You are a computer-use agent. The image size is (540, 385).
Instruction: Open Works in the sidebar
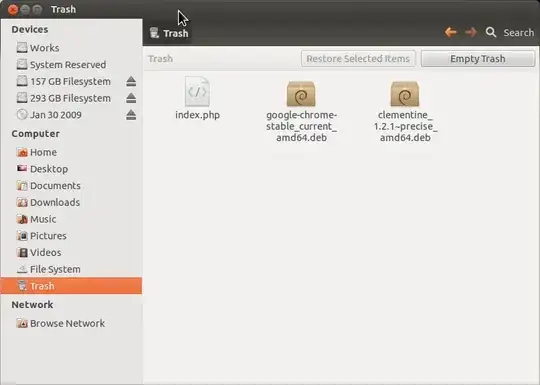click(x=71, y=48)
